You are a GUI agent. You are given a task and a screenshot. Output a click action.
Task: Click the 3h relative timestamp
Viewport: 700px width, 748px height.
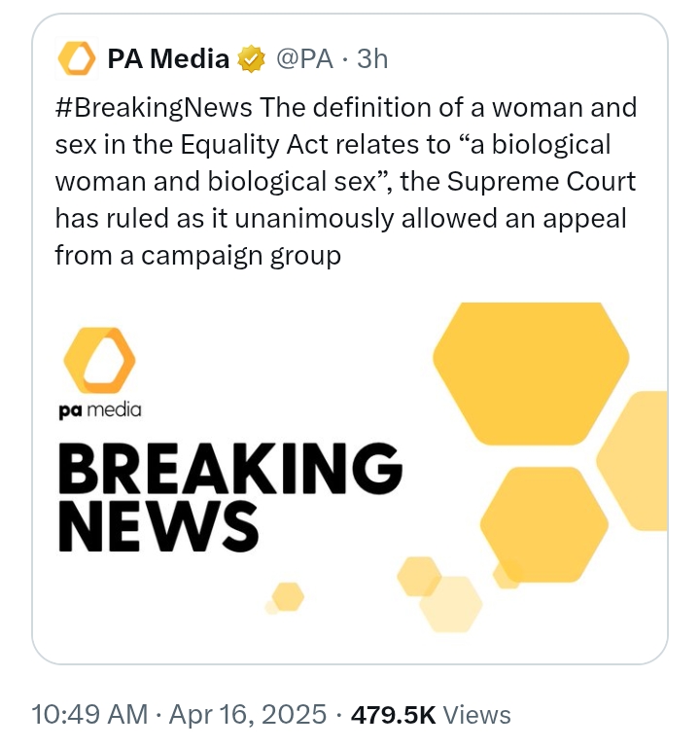point(372,58)
